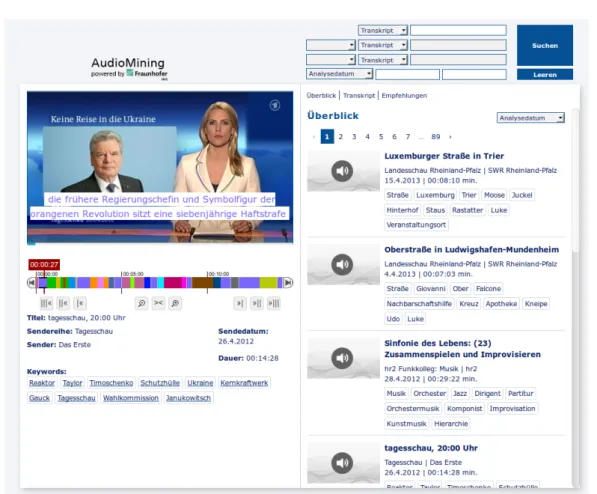
Task: Select the olive-yellow segment near the timeline end
Action: [x=268, y=283]
